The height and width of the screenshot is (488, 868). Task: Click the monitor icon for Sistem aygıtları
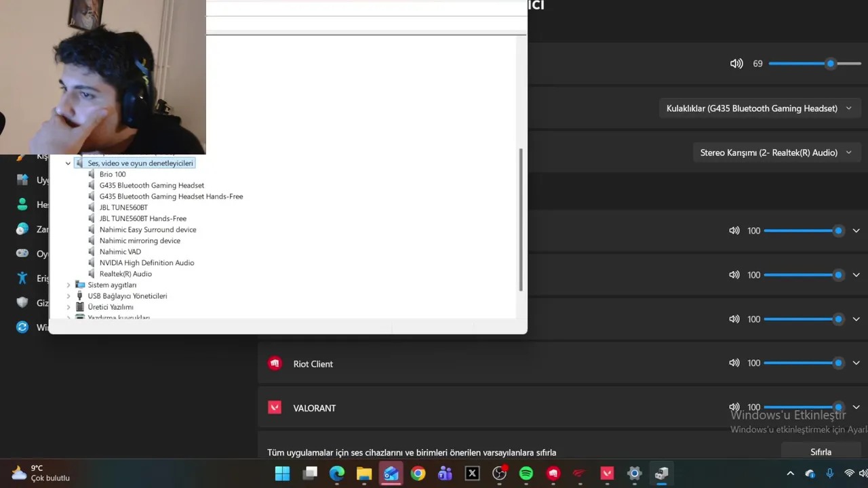click(x=80, y=285)
